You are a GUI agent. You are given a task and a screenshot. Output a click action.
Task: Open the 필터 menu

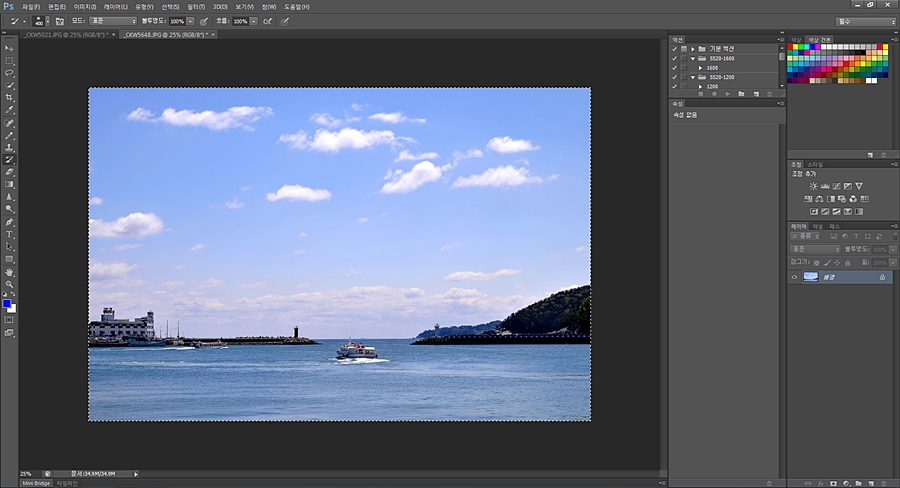195,6
